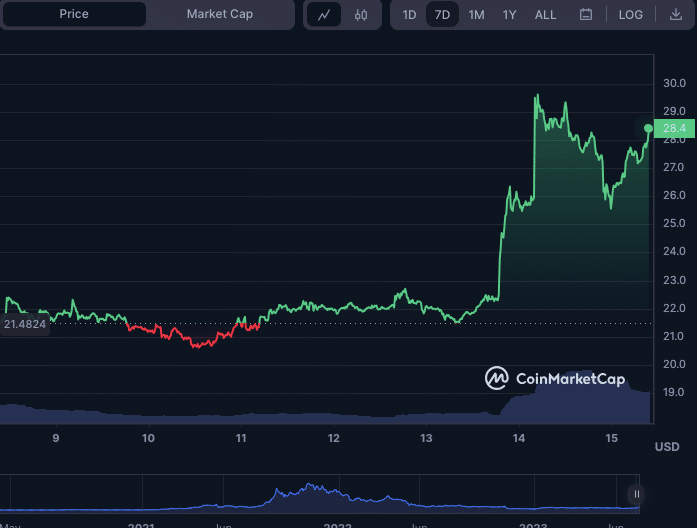Click the 21.4824 opening price label
The height and width of the screenshot is (528, 697).
pos(24,324)
